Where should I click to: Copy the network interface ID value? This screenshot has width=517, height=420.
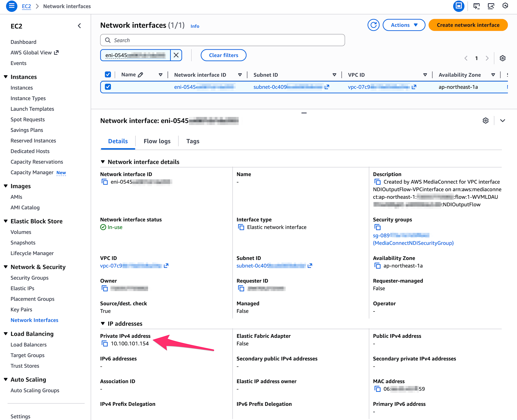tap(105, 182)
